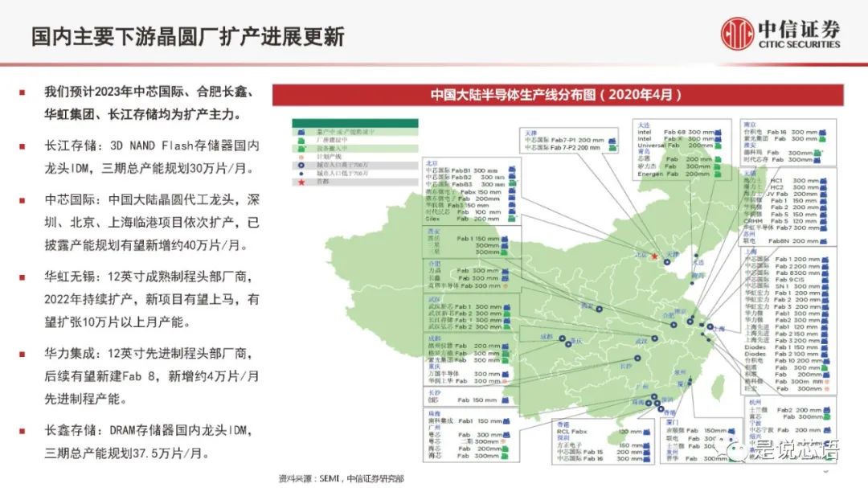Click the large blue ring icon in legend

click(x=301, y=165)
